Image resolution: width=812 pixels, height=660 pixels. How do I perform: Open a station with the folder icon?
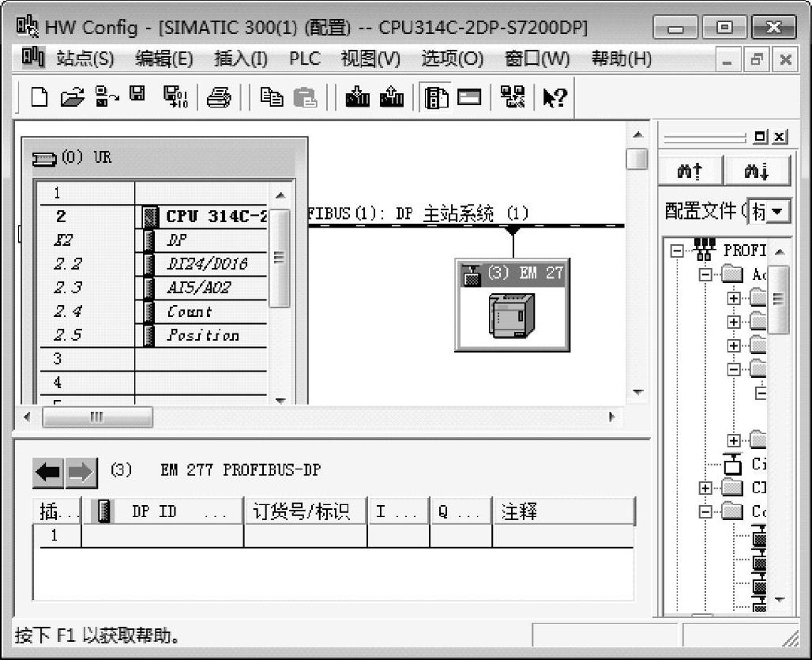coord(72,97)
